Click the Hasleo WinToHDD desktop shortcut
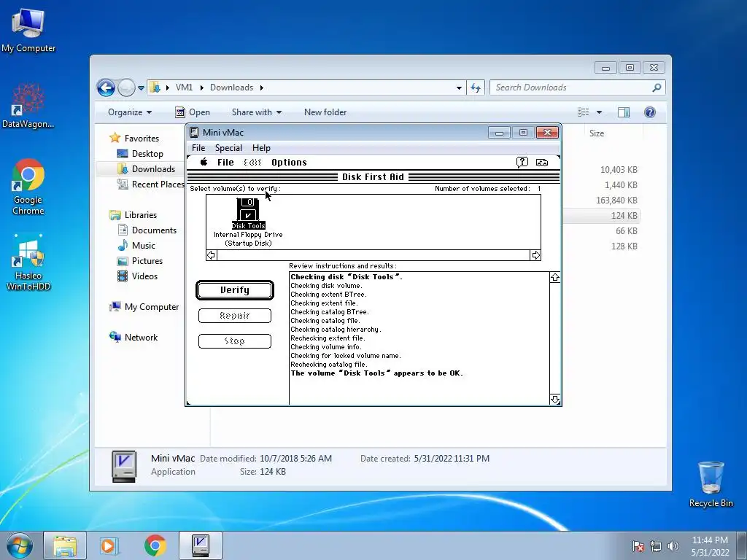Screen dimensions: 747x560 28,262
